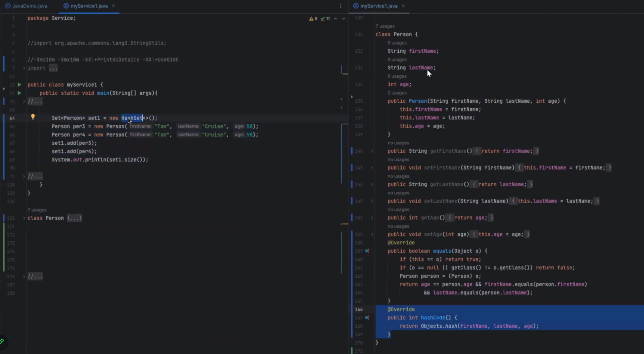
Task: Click the '7 usages' hint above class Person
Action: point(37,210)
